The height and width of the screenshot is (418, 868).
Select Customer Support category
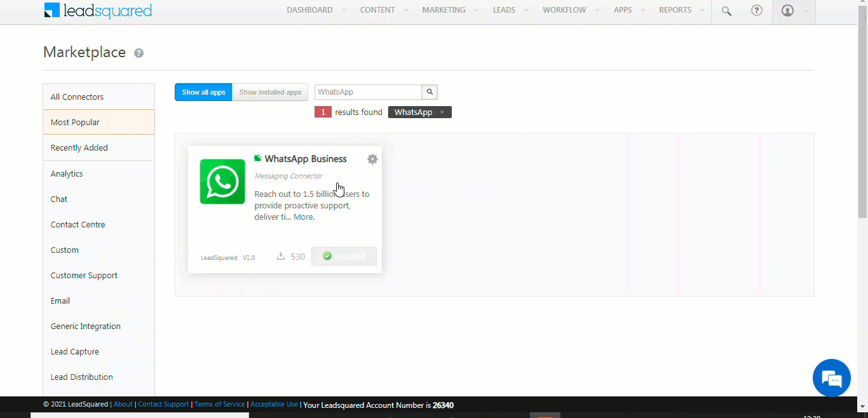(98, 275)
